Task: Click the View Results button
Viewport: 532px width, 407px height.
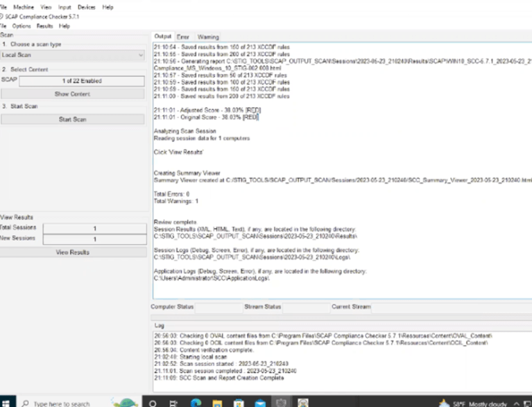Action: point(72,252)
